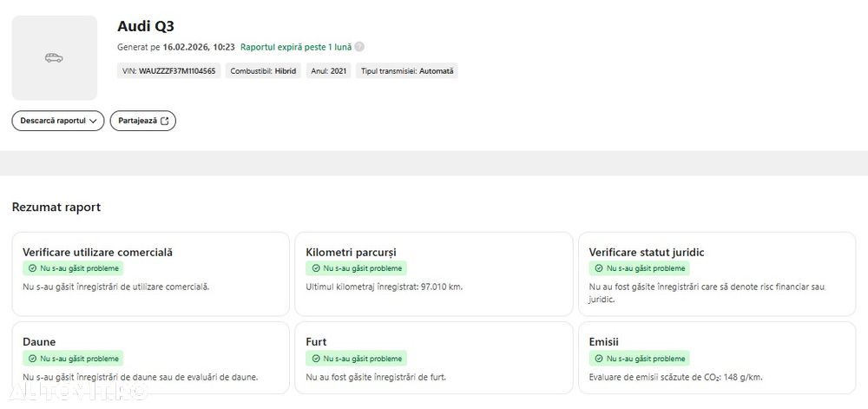This screenshot has width=868, height=409.
Task: Open the Furt summary card
Action: (x=433, y=358)
